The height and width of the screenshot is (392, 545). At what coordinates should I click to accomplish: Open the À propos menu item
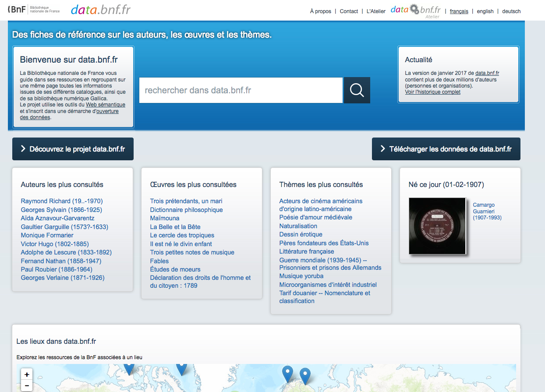[x=321, y=11]
